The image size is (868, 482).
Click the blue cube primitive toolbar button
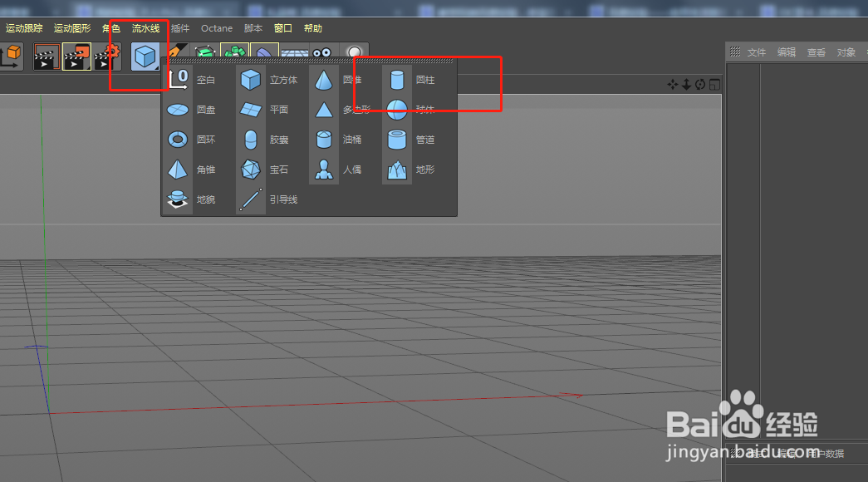pyautogui.click(x=145, y=57)
